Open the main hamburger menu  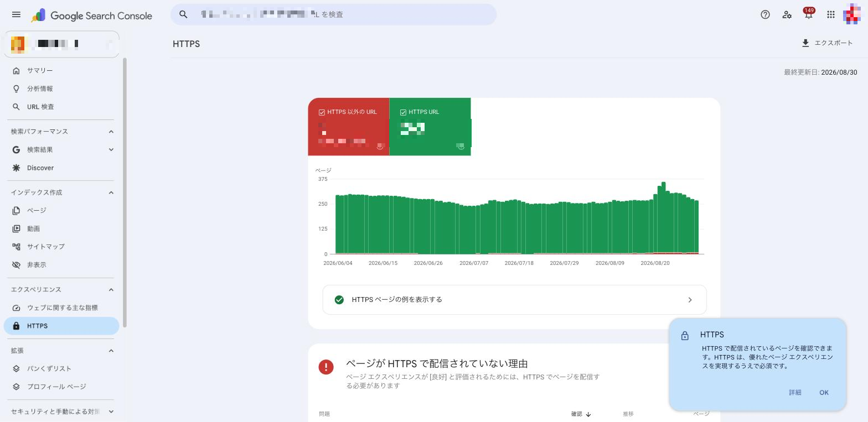click(16, 15)
